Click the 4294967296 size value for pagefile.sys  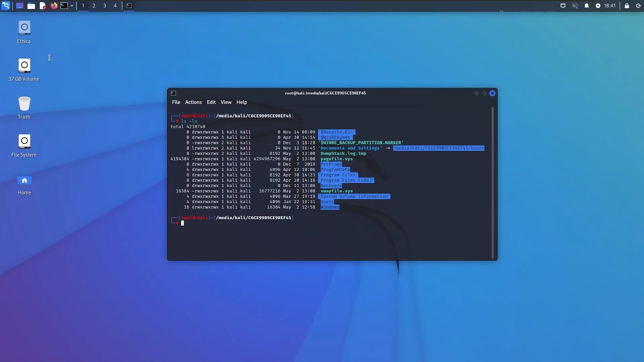point(267,159)
